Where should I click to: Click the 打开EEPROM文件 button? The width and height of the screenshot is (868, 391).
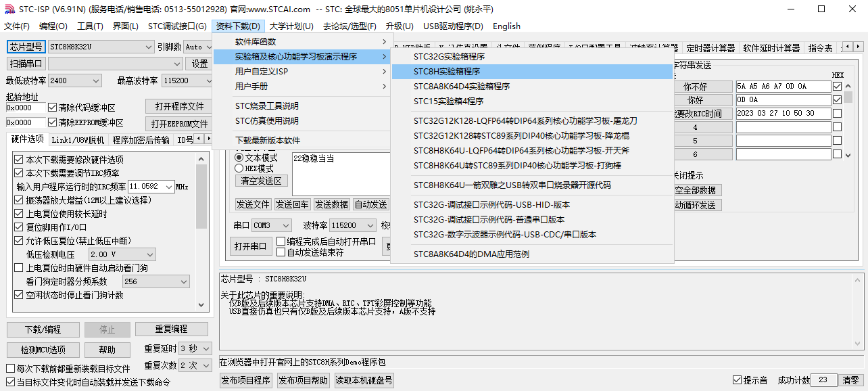[x=179, y=124]
